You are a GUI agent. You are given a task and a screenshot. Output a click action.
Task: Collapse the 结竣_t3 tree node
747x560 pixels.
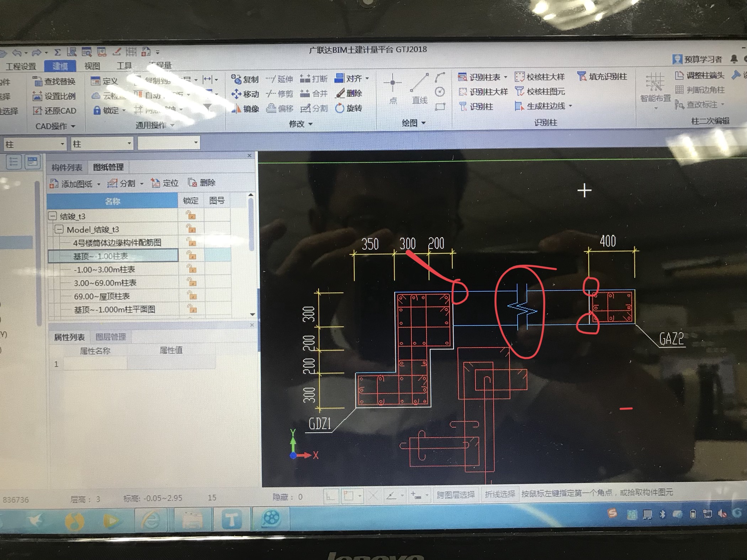coord(53,216)
